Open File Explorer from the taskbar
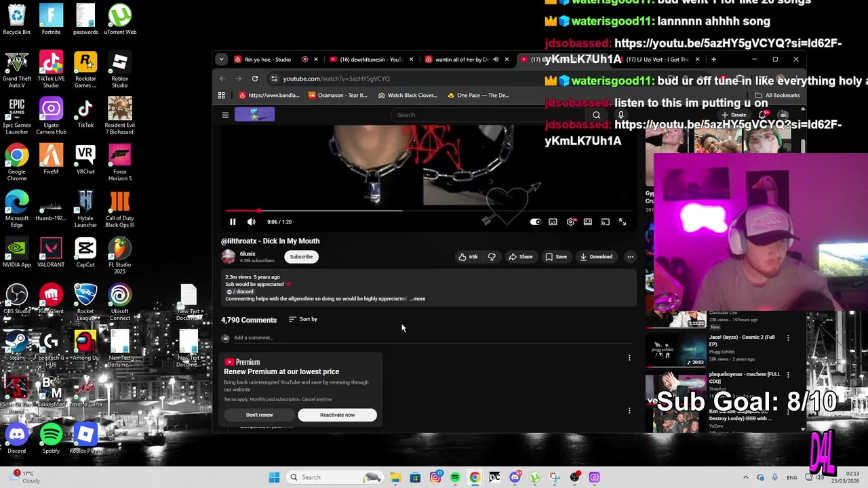The image size is (868, 488). point(395,477)
